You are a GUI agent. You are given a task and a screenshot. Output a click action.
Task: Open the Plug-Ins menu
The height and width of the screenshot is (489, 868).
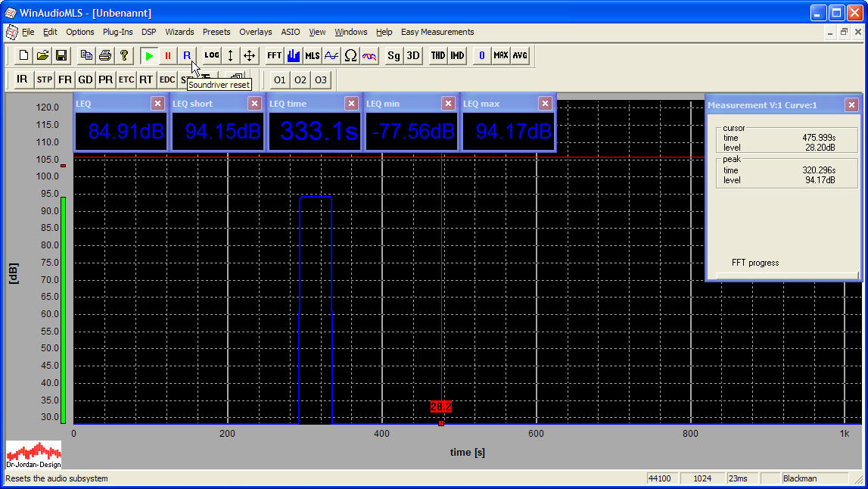coord(117,32)
